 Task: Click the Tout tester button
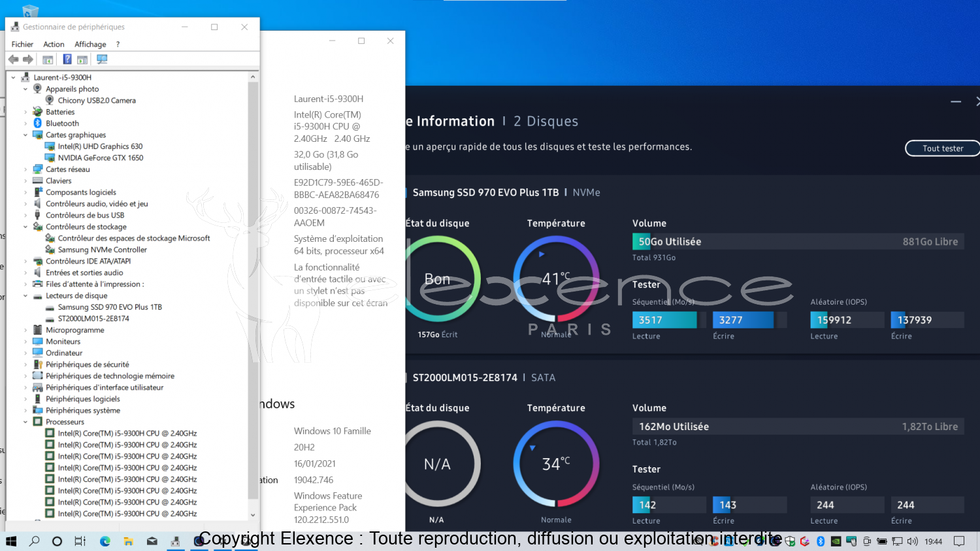coord(943,148)
